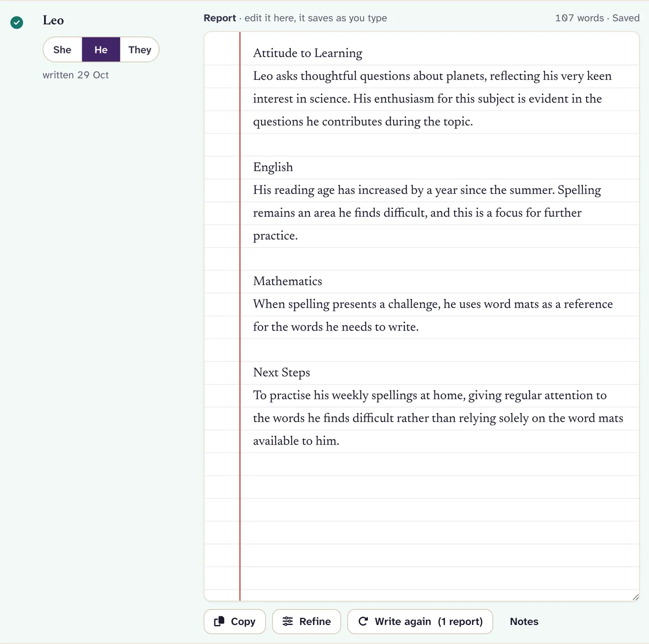Click the line starting 'the words he finds difficult'
649x644 pixels.
coord(438,418)
